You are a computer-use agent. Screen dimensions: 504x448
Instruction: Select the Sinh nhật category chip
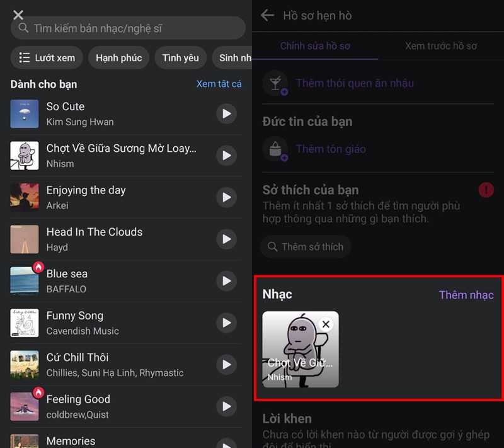tap(232, 58)
